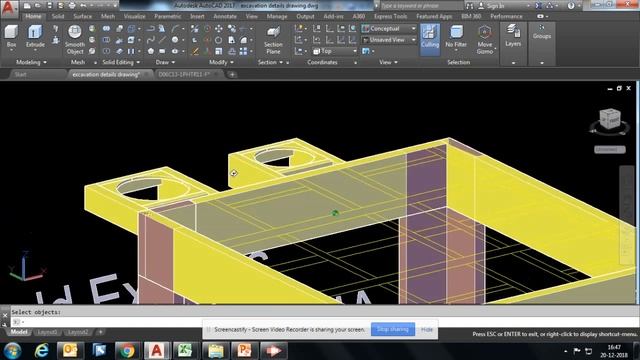640x360 pixels.
Task: Switch to the Mesh ribbon tab
Action: click(x=108, y=16)
